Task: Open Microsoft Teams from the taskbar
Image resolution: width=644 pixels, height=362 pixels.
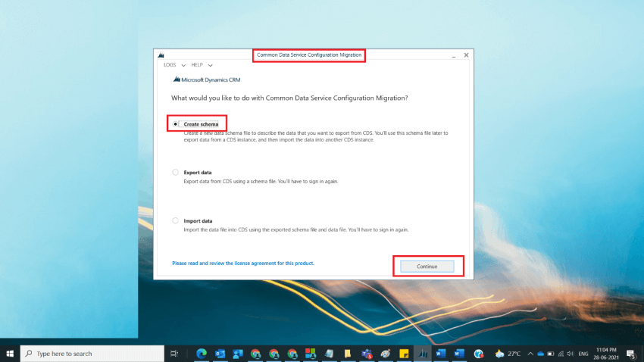Action: (367, 354)
